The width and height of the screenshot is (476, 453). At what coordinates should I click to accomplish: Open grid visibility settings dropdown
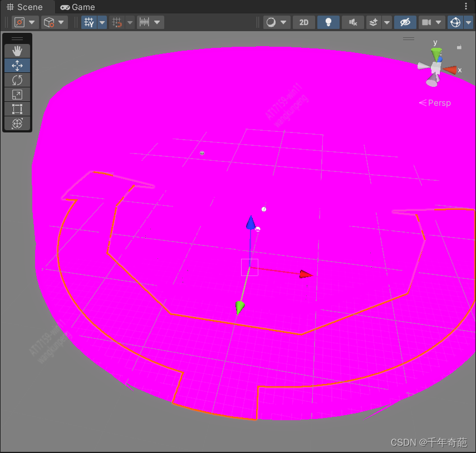[102, 22]
